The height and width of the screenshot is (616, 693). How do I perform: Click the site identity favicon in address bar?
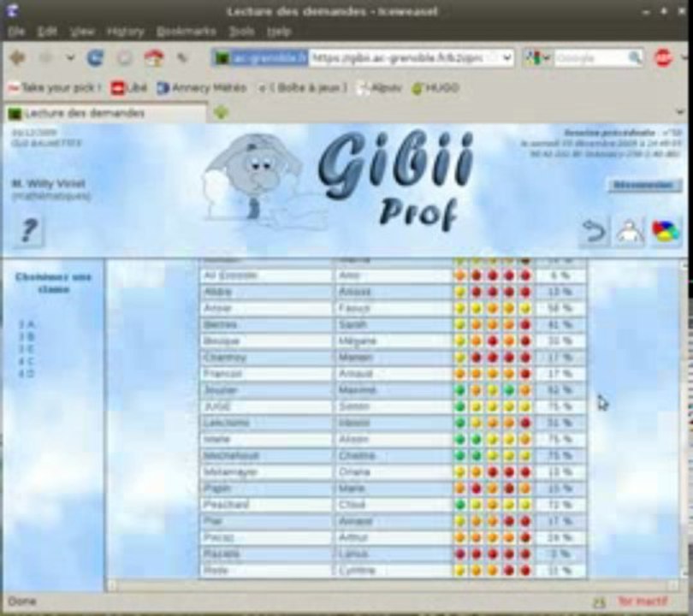pos(222,58)
